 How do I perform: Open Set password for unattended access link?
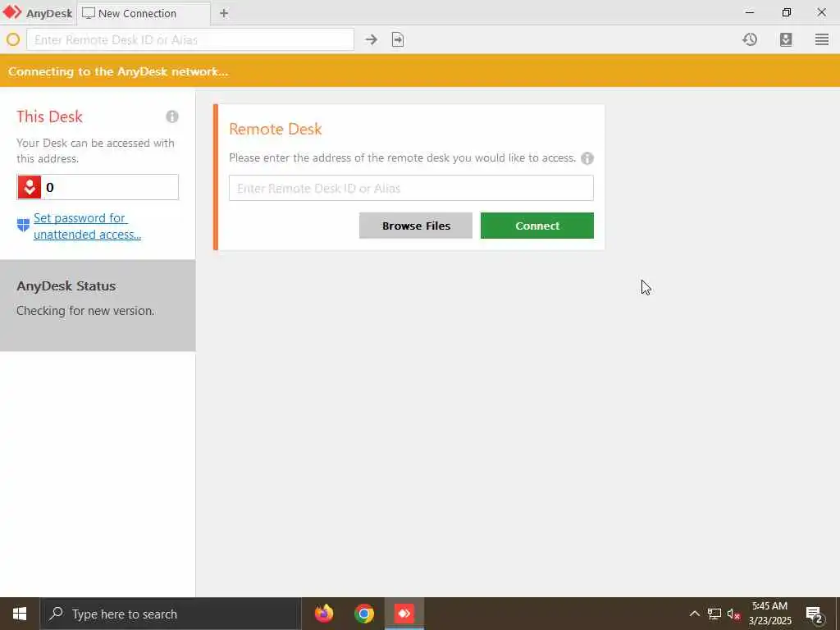(x=87, y=226)
